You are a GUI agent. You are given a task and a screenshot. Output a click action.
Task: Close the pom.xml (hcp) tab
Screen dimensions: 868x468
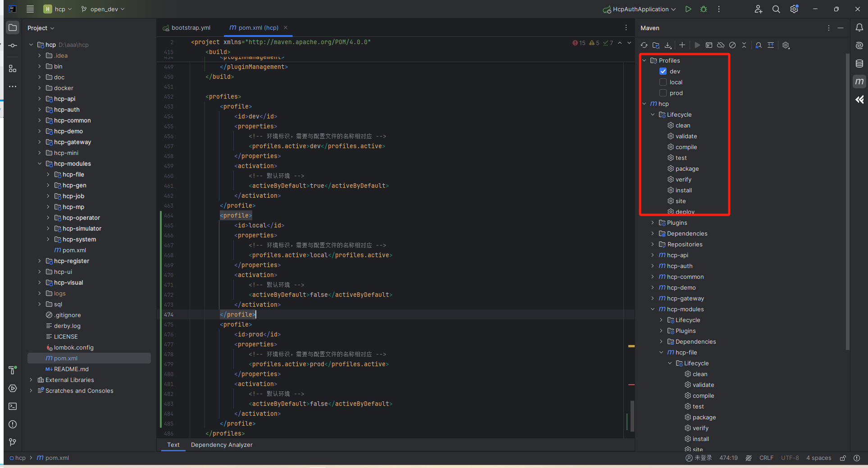(x=286, y=27)
